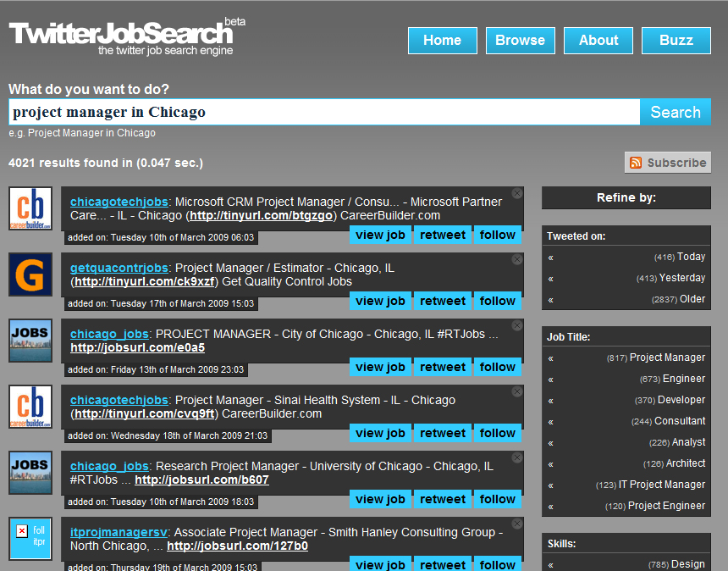
Task: Open CareerBuilder avatar of Sinai Health tweet
Action: (x=30, y=407)
